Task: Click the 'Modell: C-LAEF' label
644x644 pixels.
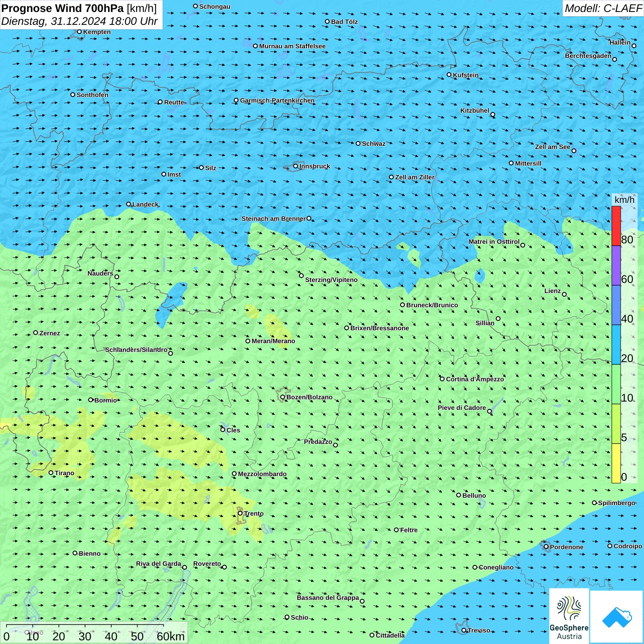Action: click(x=603, y=8)
